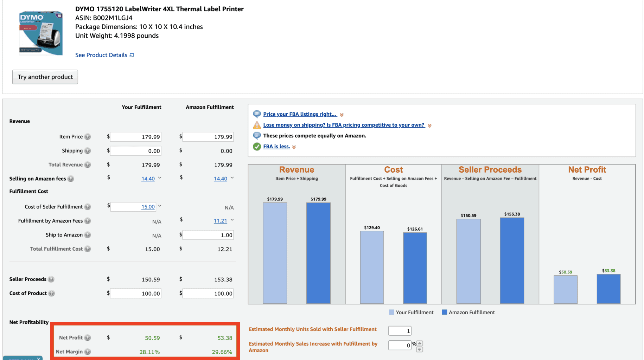Click the Amazon Fulfillment Item Price field
Viewport: 644px width, 360px height.
tap(208, 137)
